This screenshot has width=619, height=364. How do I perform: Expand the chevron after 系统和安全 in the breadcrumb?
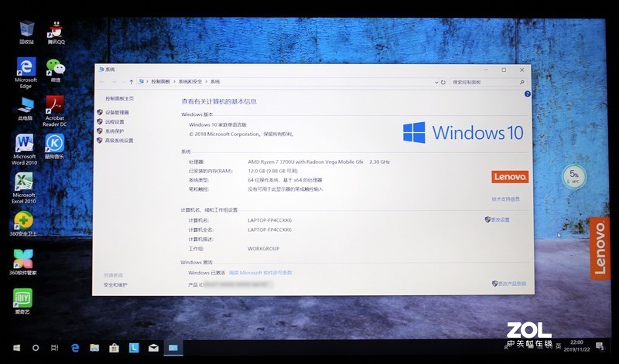[x=206, y=82]
